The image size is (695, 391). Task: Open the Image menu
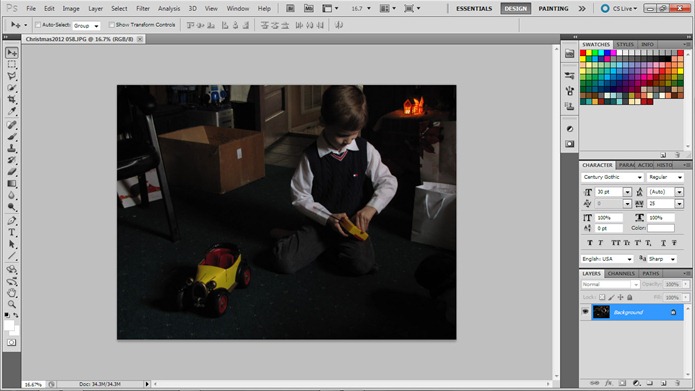click(71, 8)
